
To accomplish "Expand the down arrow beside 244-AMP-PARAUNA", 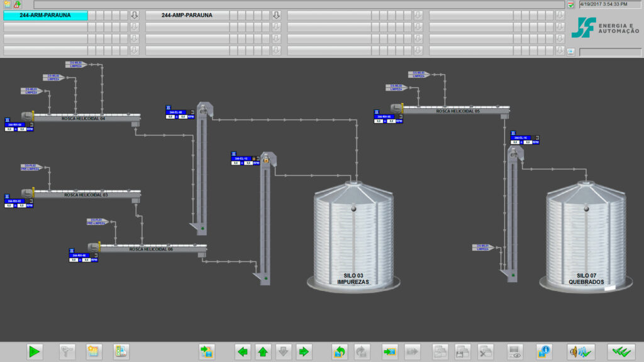I will pyautogui.click(x=277, y=15).
